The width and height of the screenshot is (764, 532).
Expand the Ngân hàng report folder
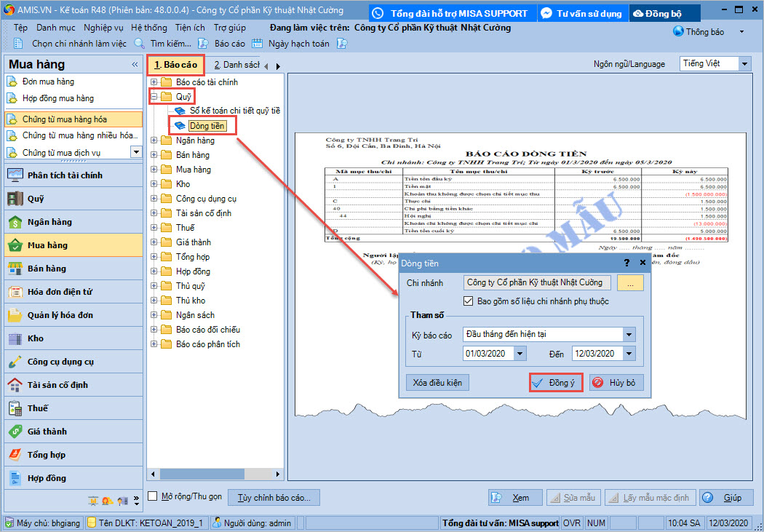(x=154, y=140)
